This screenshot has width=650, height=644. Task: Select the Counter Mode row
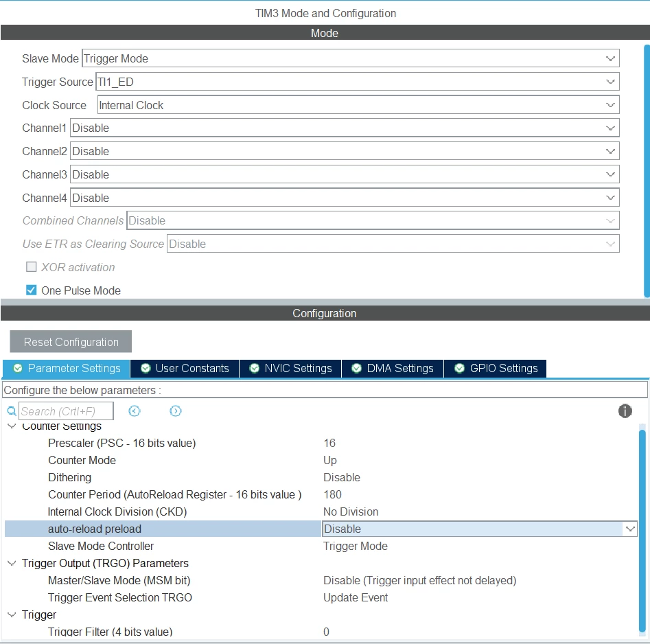click(82, 460)
